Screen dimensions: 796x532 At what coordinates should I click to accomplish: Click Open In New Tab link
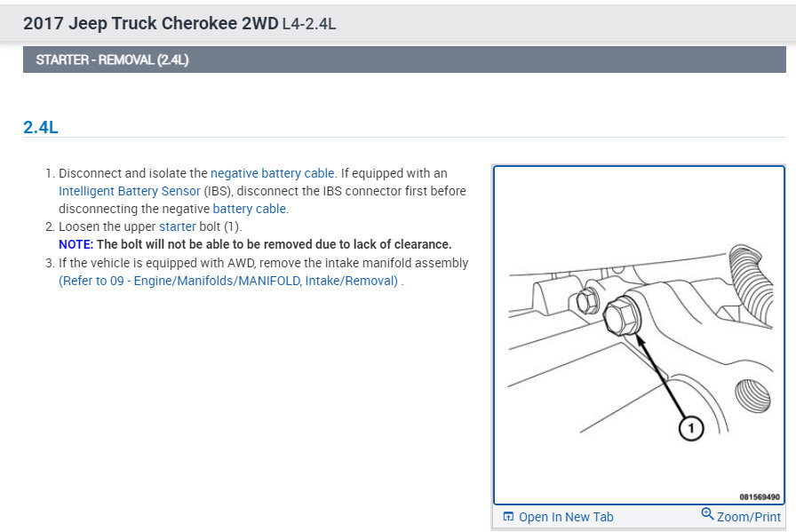[566, 517]
